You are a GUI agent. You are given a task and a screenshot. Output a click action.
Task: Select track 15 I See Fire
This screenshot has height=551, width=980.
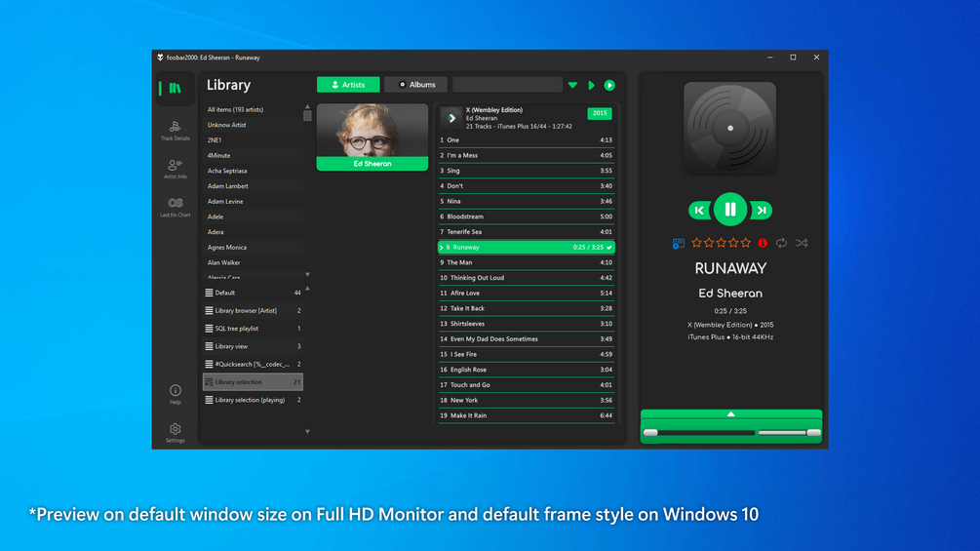point(527,354)
